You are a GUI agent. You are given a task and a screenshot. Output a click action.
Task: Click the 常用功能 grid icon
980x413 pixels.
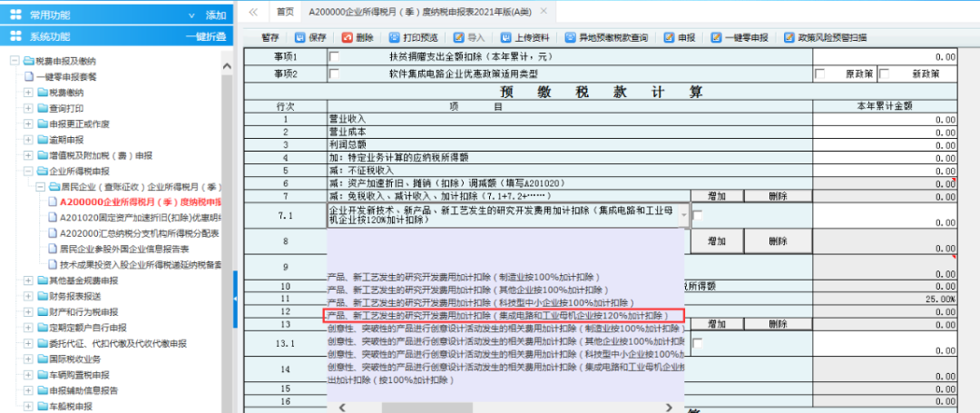coord(16,15)
